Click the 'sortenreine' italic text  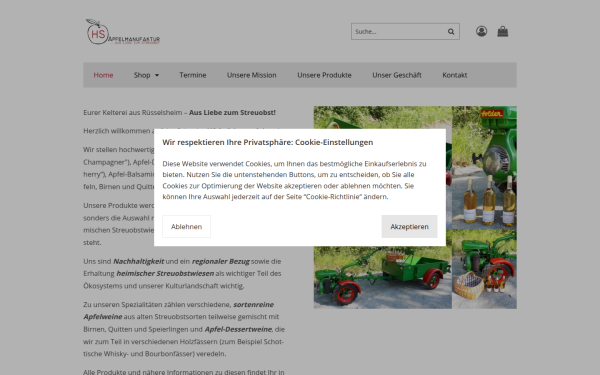[253, 305]
